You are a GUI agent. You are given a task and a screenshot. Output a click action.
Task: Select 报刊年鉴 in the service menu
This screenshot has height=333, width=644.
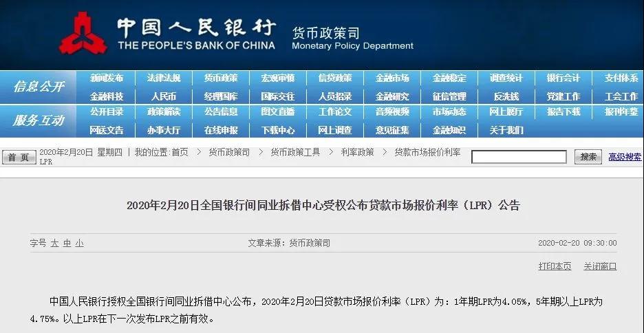(x=621, y=111)
